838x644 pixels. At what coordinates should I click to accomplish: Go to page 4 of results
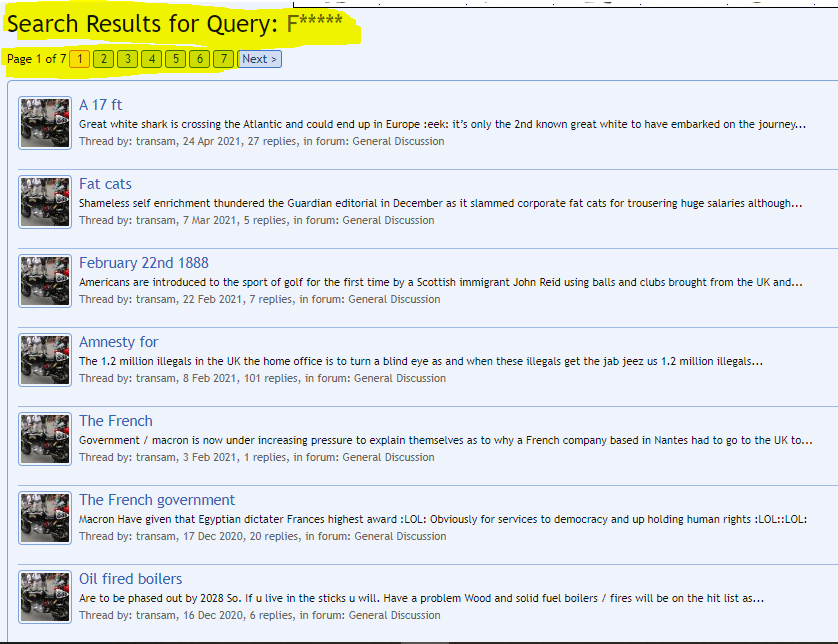[151, 59]
